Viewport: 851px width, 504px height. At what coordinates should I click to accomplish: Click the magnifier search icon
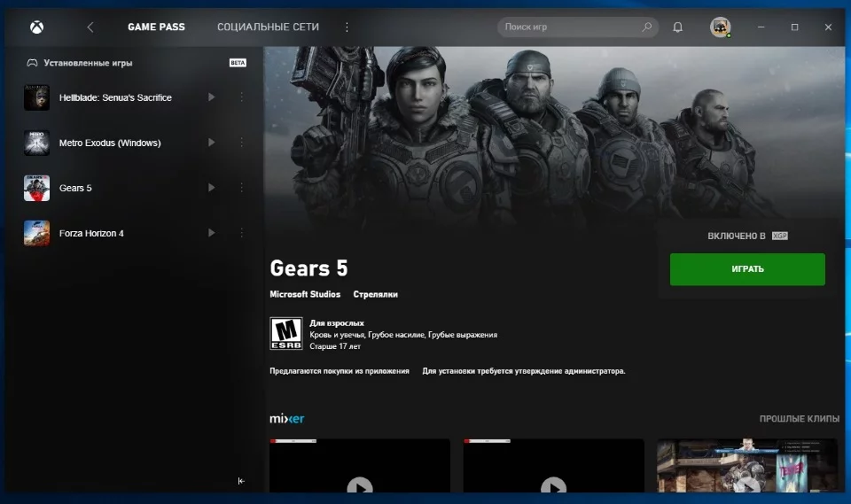(x=646, y=27)
